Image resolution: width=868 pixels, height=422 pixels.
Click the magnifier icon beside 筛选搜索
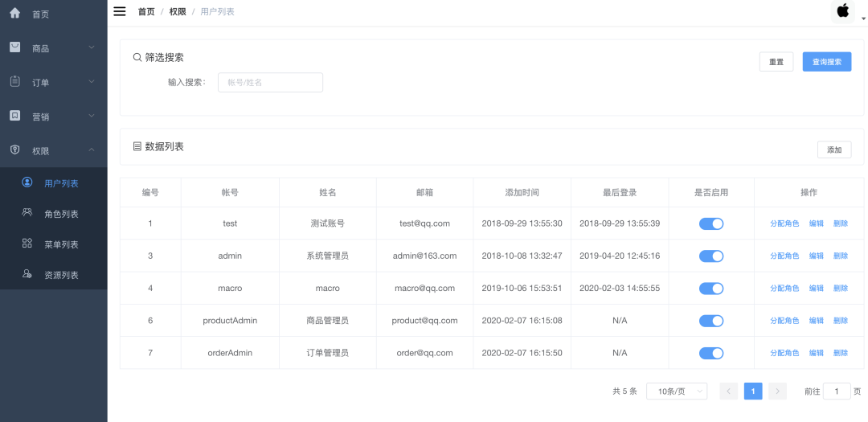click(x=137, y=57)
